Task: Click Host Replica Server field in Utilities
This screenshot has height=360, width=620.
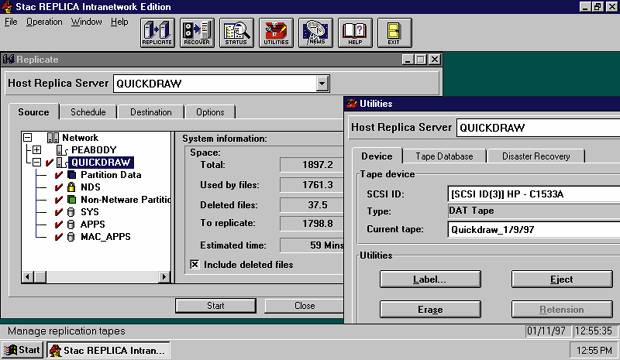Action: (538, 128)
